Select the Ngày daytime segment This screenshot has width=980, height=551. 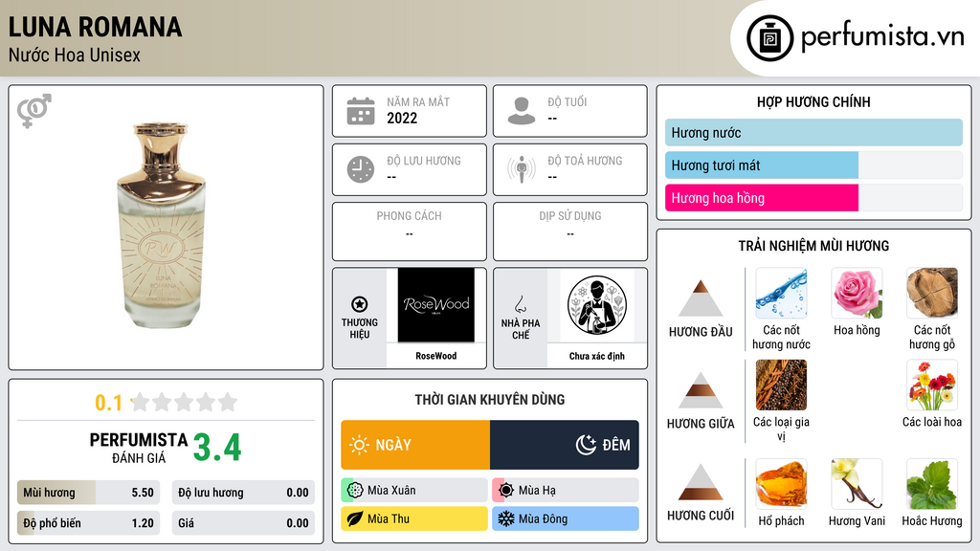pyautogui.click(x=415, y=445)
